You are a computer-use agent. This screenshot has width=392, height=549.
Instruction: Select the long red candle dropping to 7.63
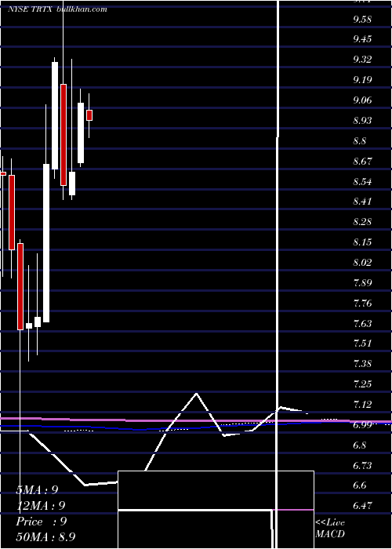coord(20,287)
